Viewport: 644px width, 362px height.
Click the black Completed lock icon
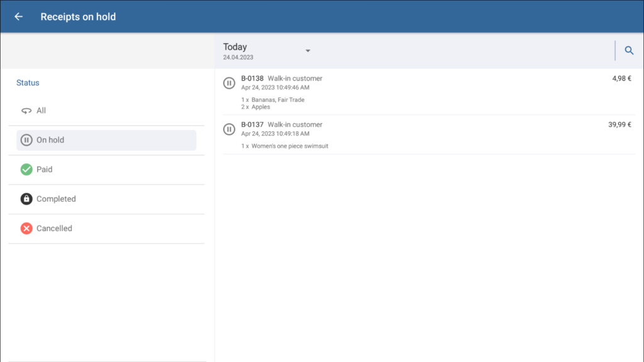pyautogui.click(x=26, y=199)
